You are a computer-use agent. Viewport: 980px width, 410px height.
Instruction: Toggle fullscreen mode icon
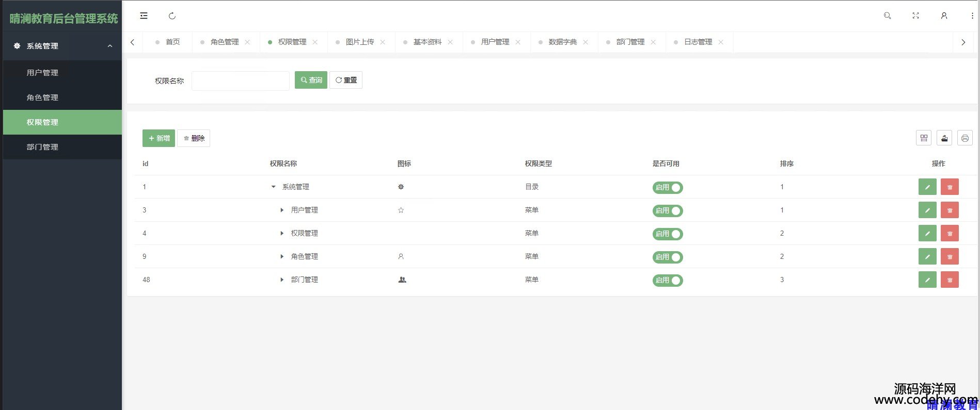tap(915, 16)
